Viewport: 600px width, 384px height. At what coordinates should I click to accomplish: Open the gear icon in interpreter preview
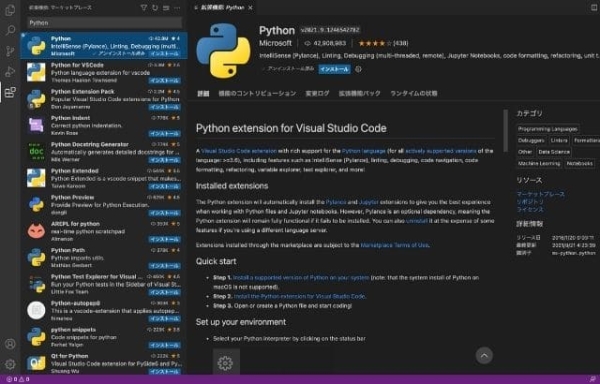(225, 363)
